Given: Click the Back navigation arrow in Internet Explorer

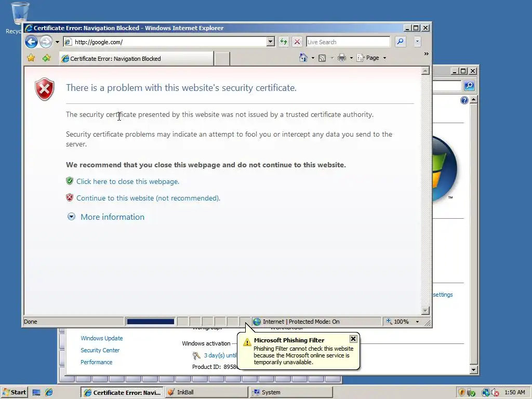Looking at the screenshot, I should click(31, 42).
